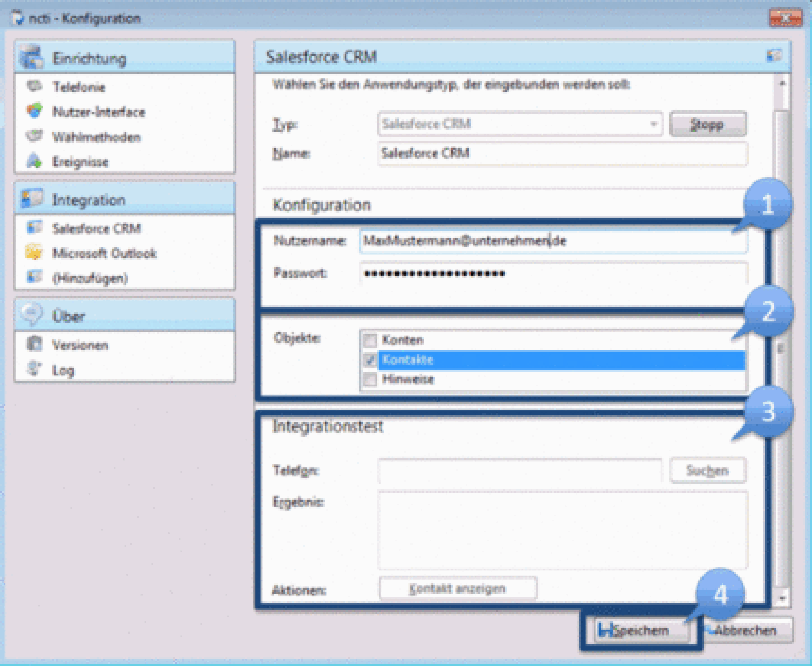Open the Typ dropdown arrow
Screen dimensions: 812x666
pyautogui.click(x=653, y=124)
